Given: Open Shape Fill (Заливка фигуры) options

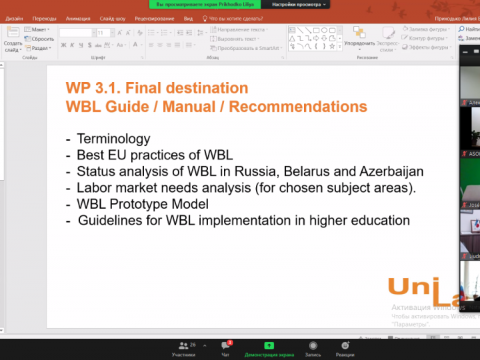Looking at the screenshot, I should 426,29.
